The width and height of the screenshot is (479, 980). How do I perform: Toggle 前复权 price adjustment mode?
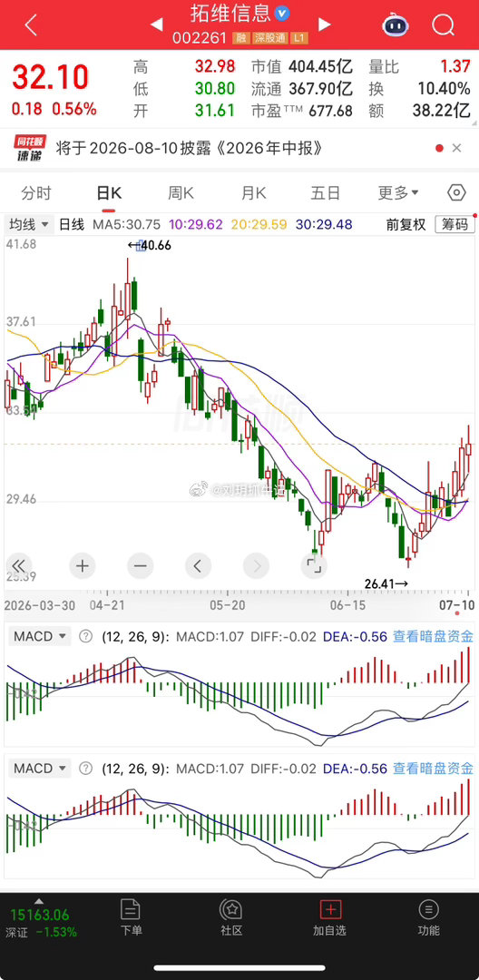point(406,224)
